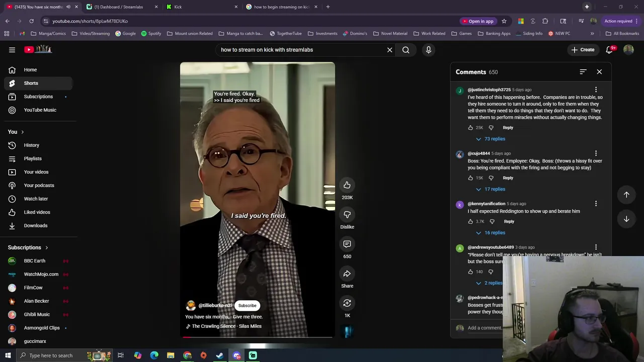Viewport: 644px width, 362px height.
Task: Open the YouTube guide hamburger menu
Action: 12,50
